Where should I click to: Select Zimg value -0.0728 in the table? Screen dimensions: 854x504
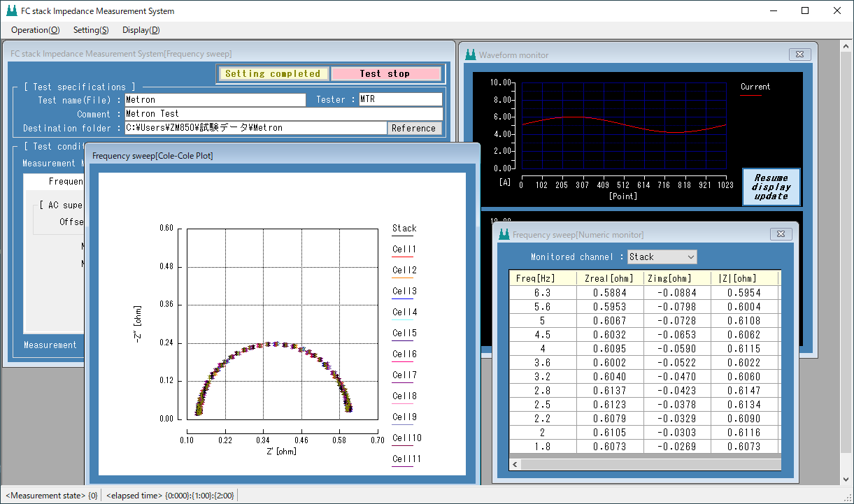point(677,321)
